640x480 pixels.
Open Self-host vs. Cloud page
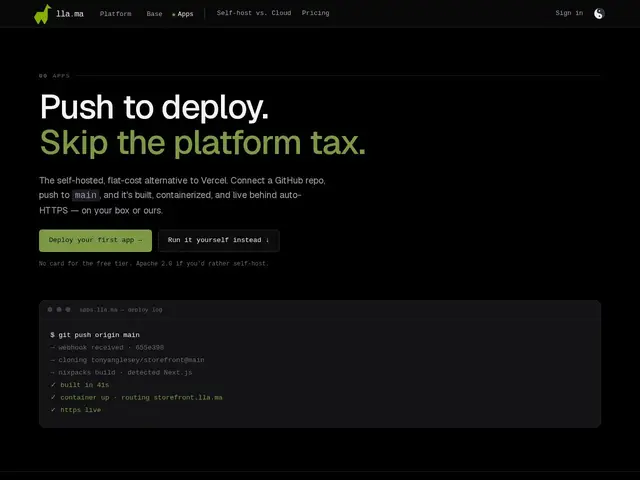pos(254,13)
